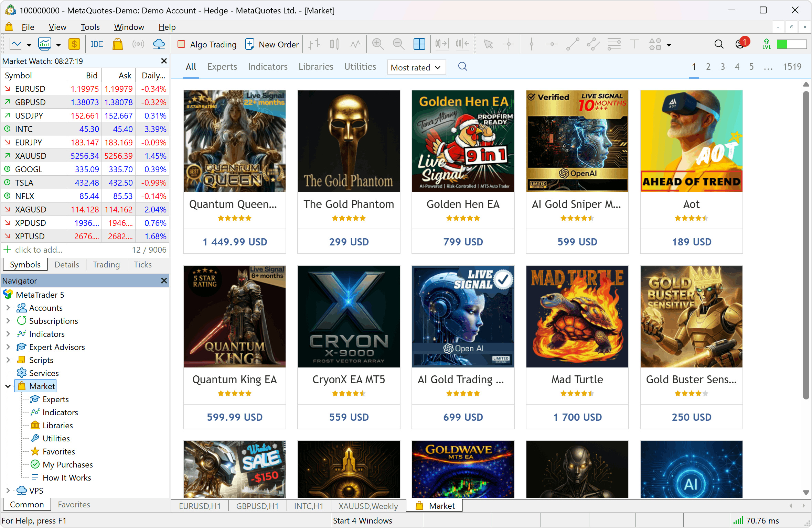Open the Signals broadcast toolbar icon
This screenshot has width=812, height=528.
[138, 44]
